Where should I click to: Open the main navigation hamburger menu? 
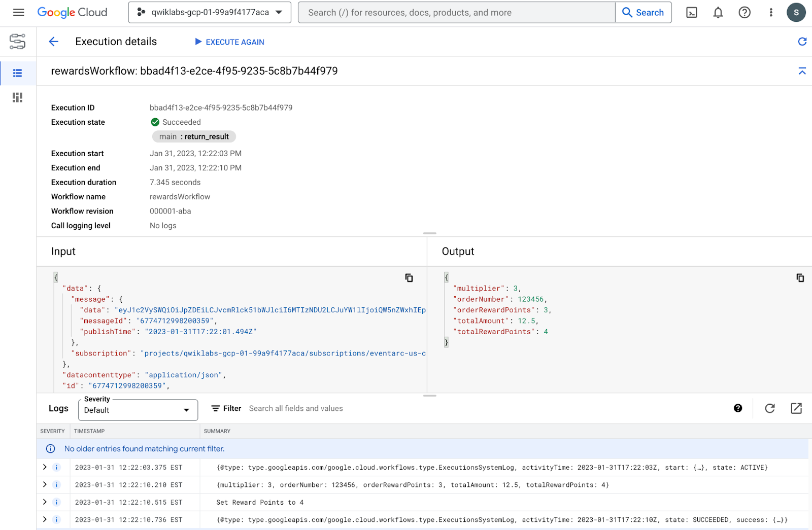(x=18, y=12)
